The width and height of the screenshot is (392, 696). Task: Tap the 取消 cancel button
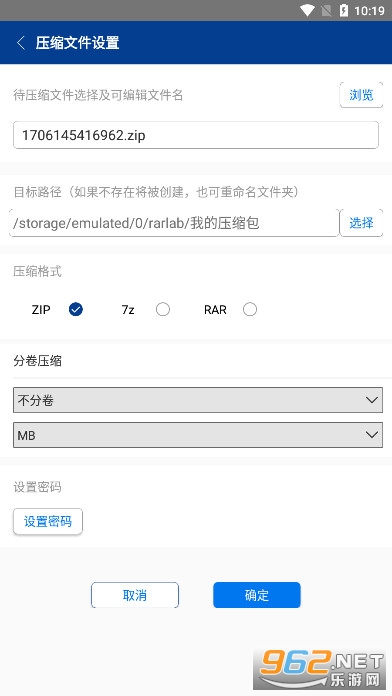pos(135,595)
